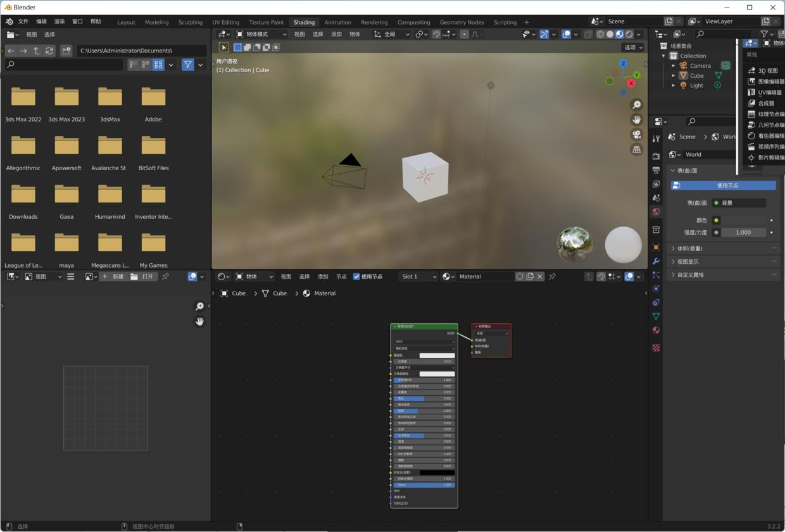Expand the 体积(音量) panel

[x=690, y=248]
